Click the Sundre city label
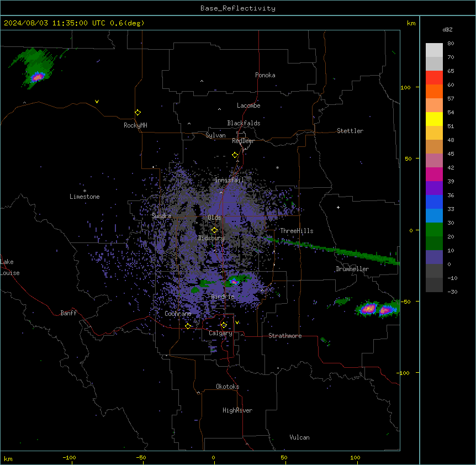 pyautogui.click(x=161, y=216)
